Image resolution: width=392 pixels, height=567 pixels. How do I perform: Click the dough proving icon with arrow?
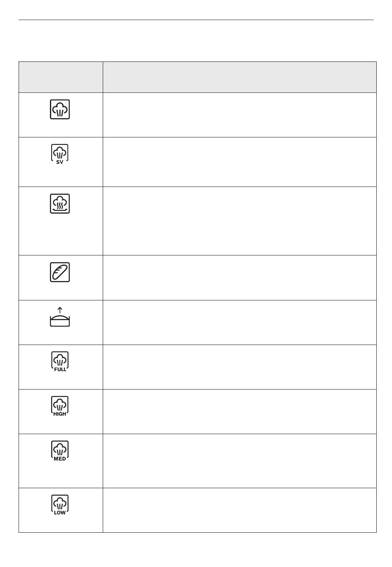(60, 317)
